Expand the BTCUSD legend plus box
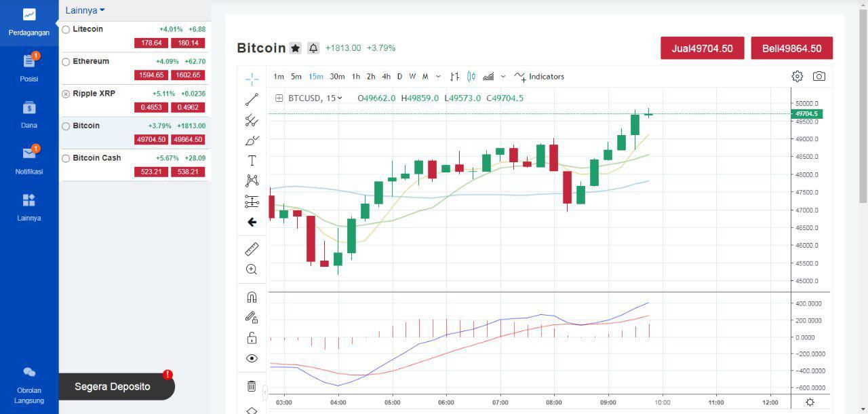868x414 pixels. pos(279,98)
